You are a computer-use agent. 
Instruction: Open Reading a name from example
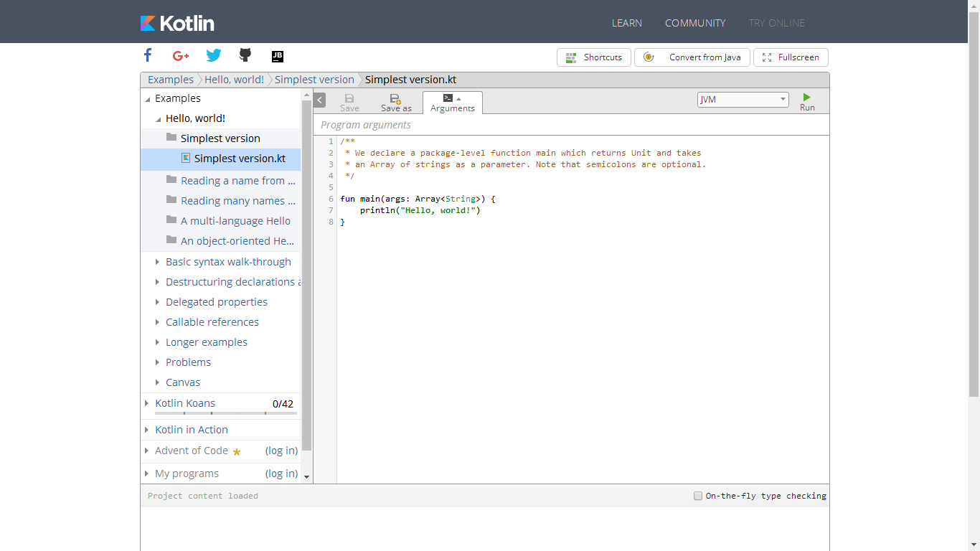coord(238,181)
